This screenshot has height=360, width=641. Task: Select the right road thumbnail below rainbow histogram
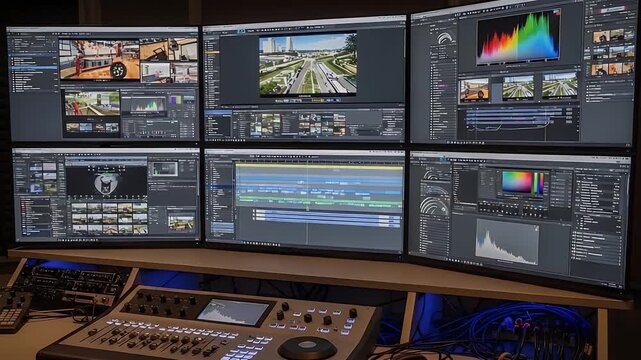[560, 85]
